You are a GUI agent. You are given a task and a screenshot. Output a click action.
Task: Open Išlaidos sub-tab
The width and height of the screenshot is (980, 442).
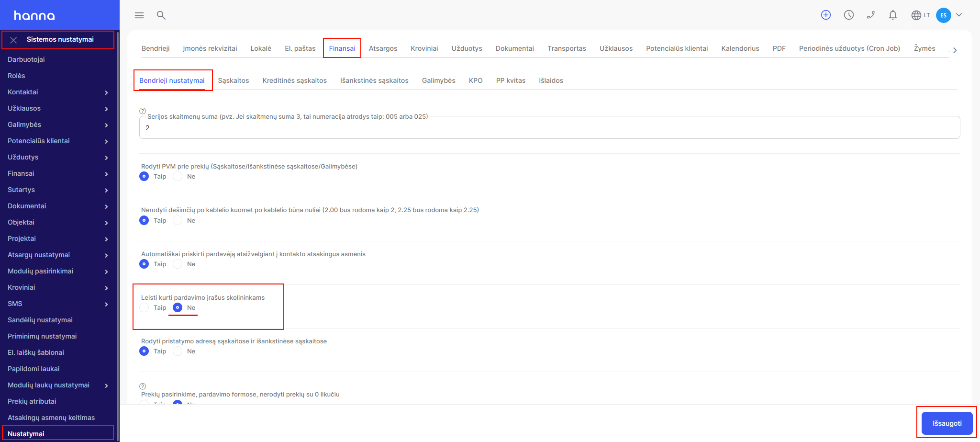(x=551, y=80)
